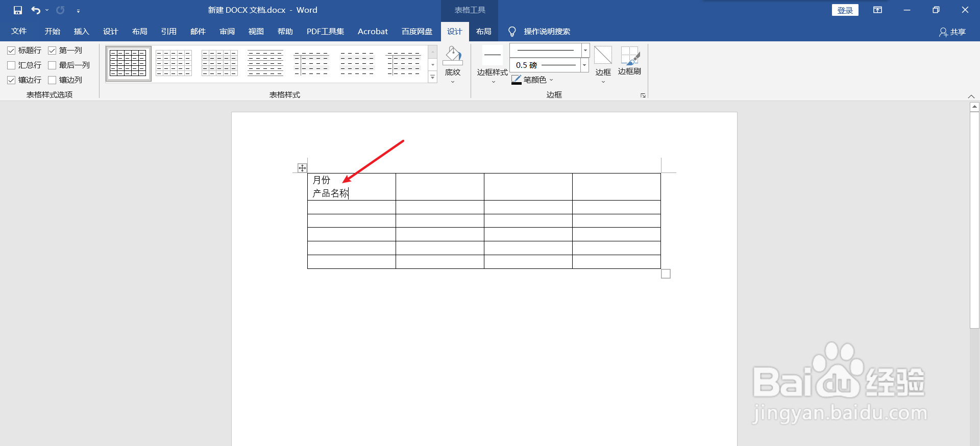Open the Acrobat tab
The width and height of the screenshot is (980, 446).
tap(373, 32)
